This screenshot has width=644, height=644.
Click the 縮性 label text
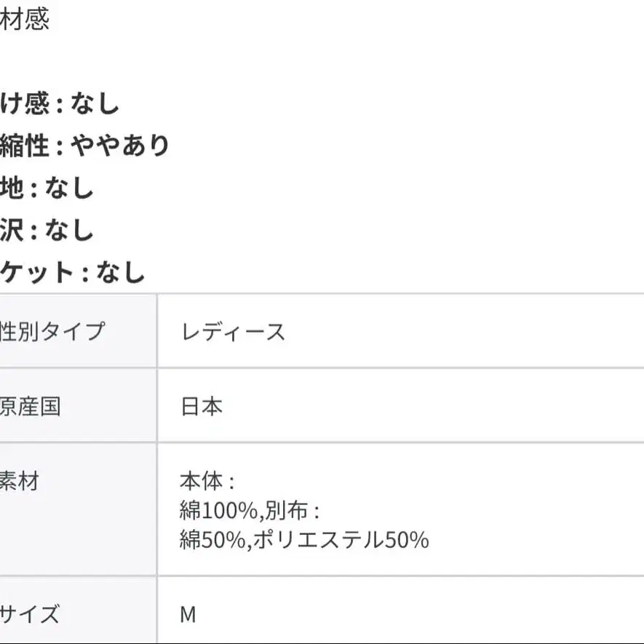(25, 146)
